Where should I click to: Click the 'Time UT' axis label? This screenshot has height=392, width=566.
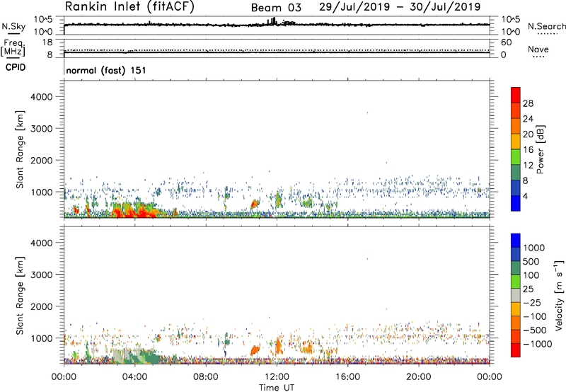coord(277,388)
